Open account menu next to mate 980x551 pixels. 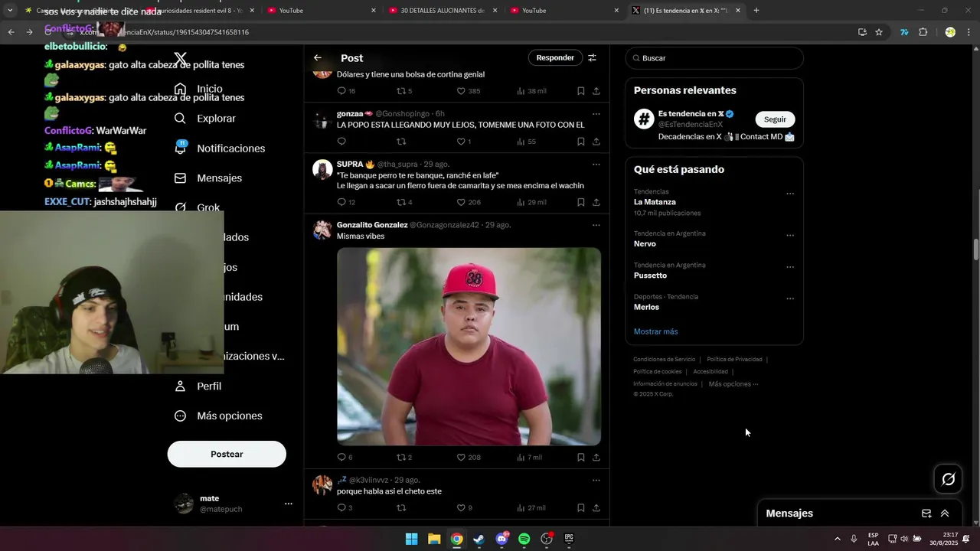(289, 504)
